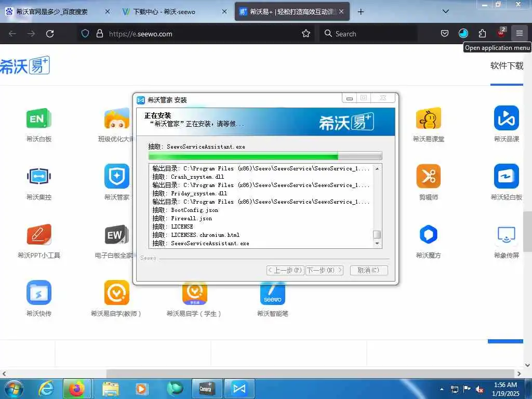Click the installer green progress bar
532x399 pixels.
[265, 156]
